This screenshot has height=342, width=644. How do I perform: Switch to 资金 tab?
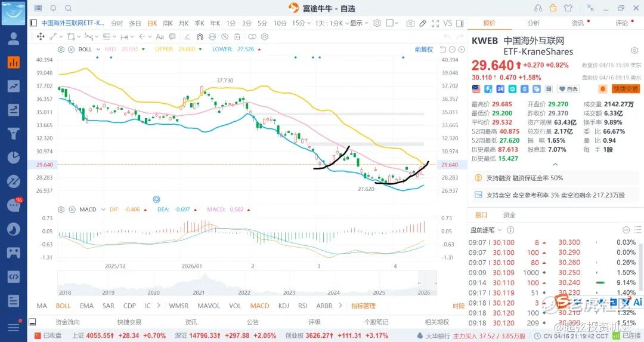coord(509,215)
